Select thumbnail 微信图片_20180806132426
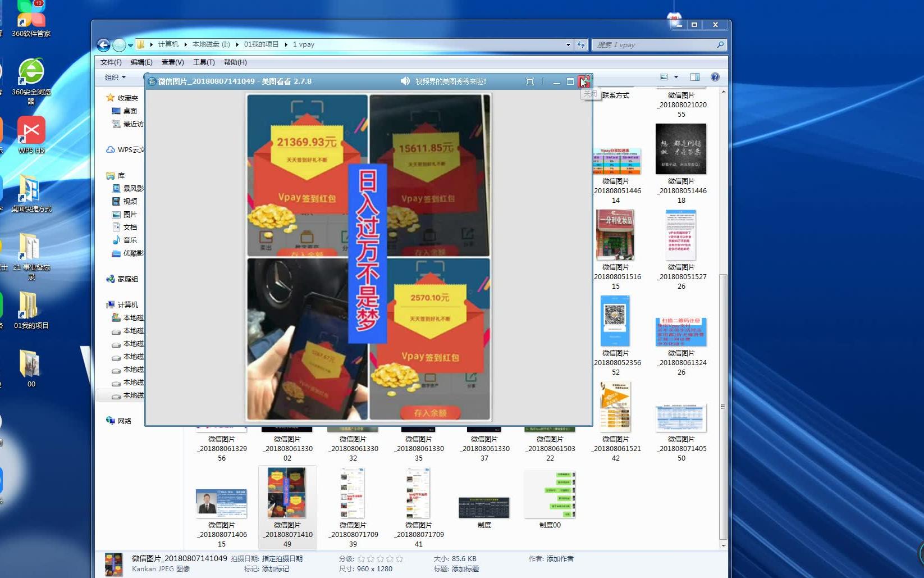This screenshot has width=924, height=578. pyautogui.click(x=681, y=332)
